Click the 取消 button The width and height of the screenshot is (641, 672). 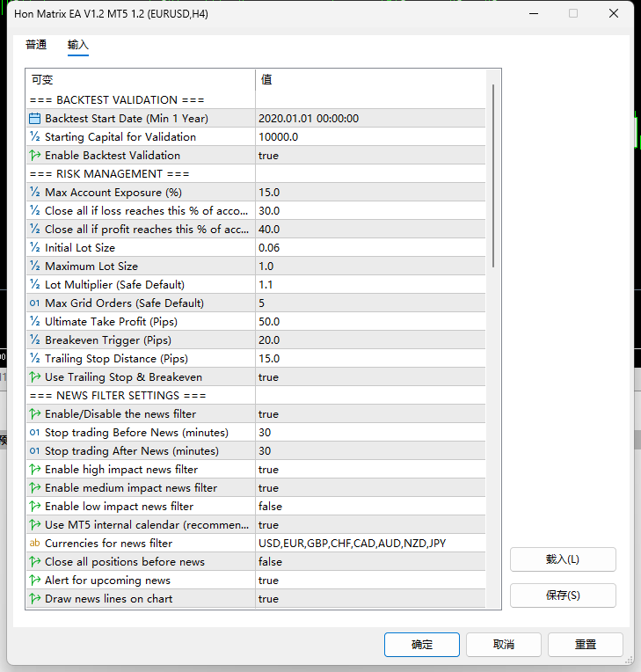point(504,644)
